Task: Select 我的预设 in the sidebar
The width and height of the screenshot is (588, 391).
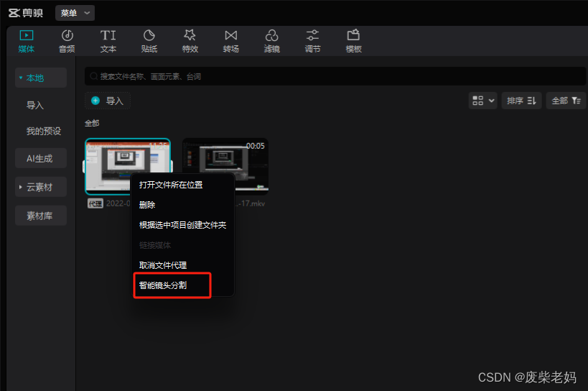Action: coord(44,131)
